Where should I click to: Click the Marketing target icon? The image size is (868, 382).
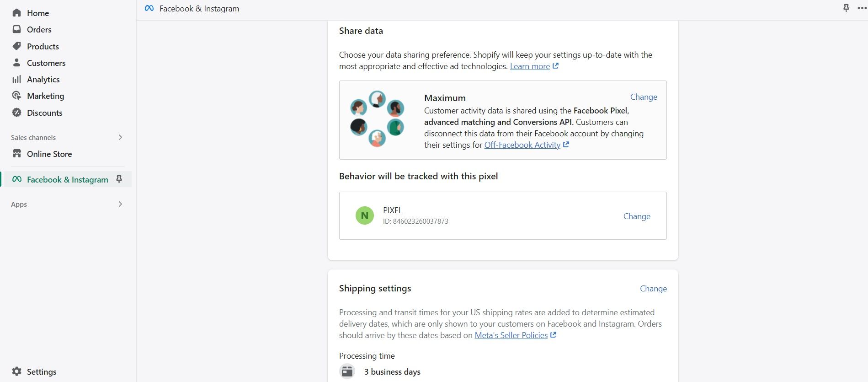(x=17, y=96)
